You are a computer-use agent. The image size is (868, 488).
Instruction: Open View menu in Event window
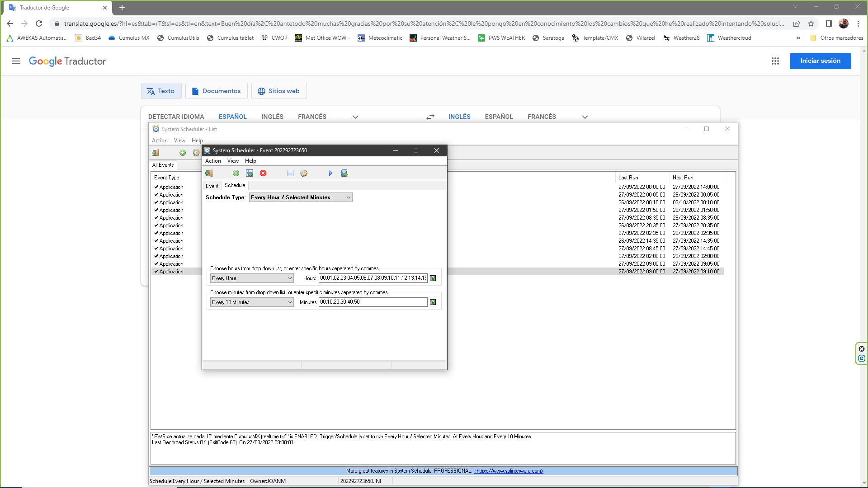(x=233, y=161)
